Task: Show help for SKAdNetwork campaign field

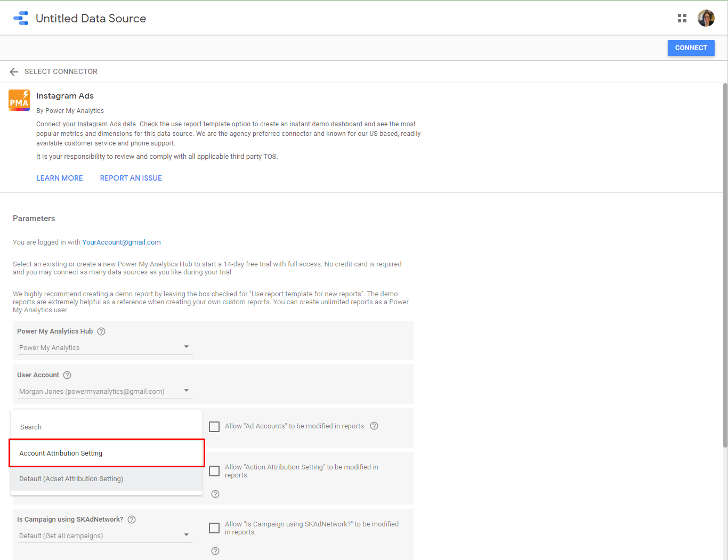Action: 132,520
